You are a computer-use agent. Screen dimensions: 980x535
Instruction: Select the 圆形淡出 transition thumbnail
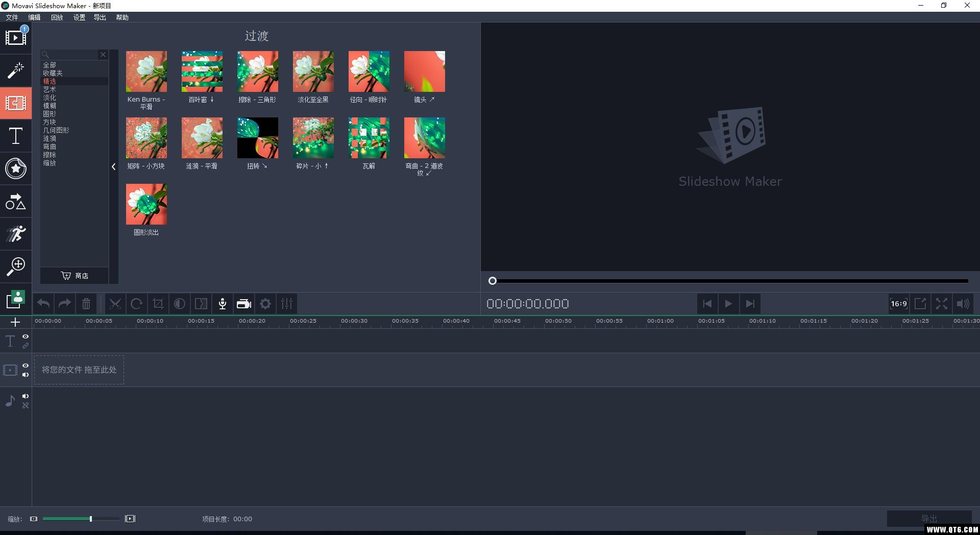tap(146, 204)
